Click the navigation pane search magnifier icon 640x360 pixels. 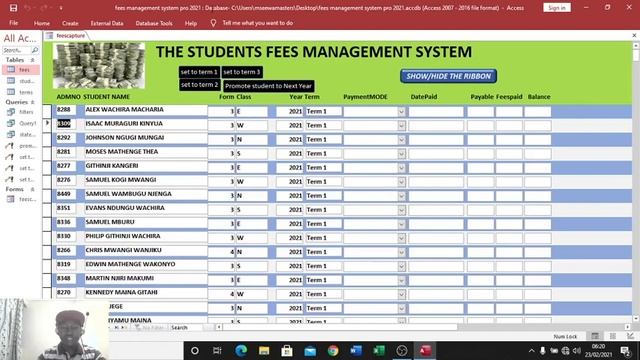[35, 50]
